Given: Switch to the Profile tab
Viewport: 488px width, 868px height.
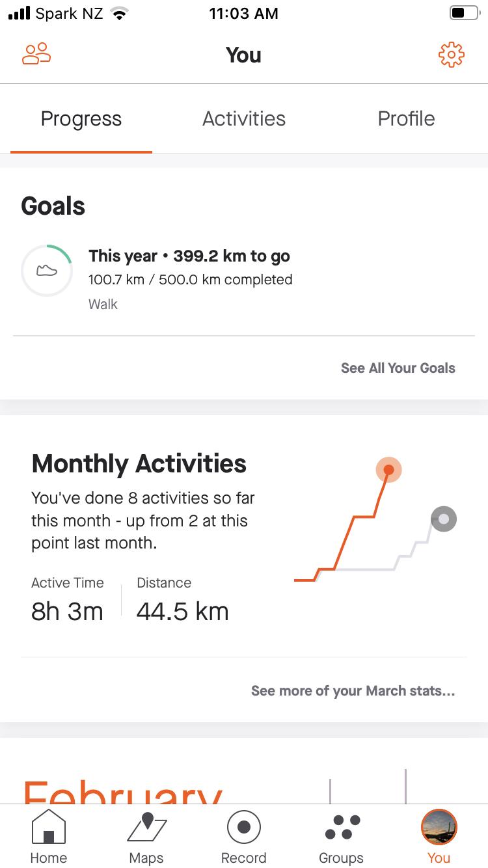Looking at the screenshot, I should click(406, 119).
